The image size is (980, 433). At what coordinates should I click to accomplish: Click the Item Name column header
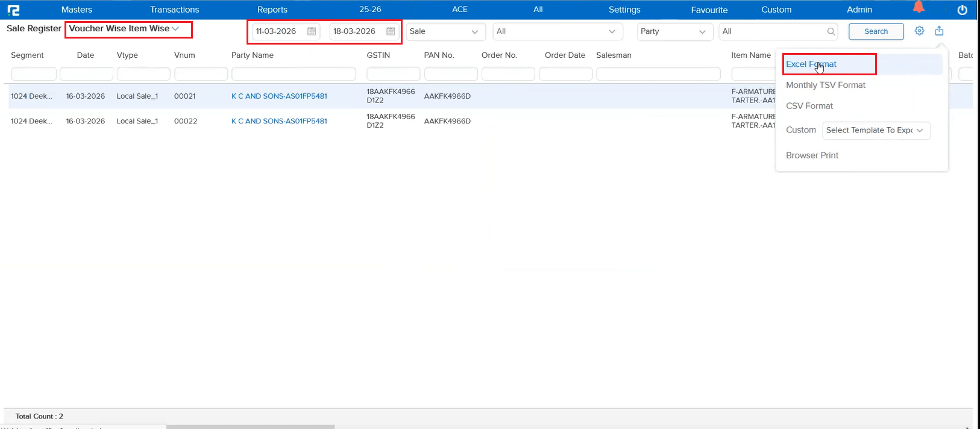tap(751, 55)
